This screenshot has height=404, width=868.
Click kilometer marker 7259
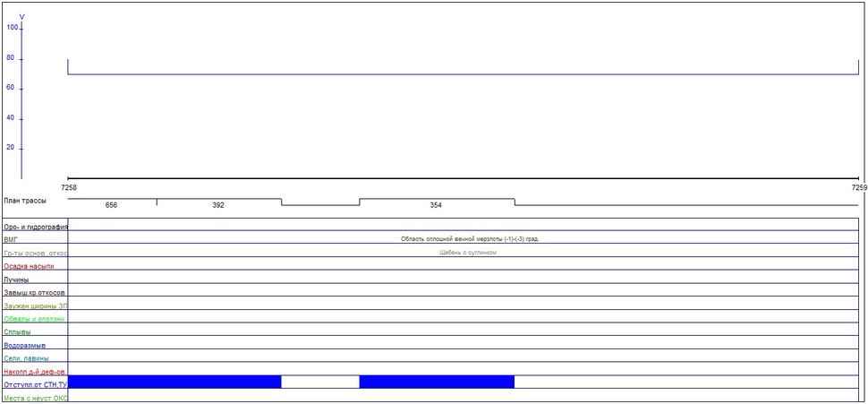click(860, 188)
